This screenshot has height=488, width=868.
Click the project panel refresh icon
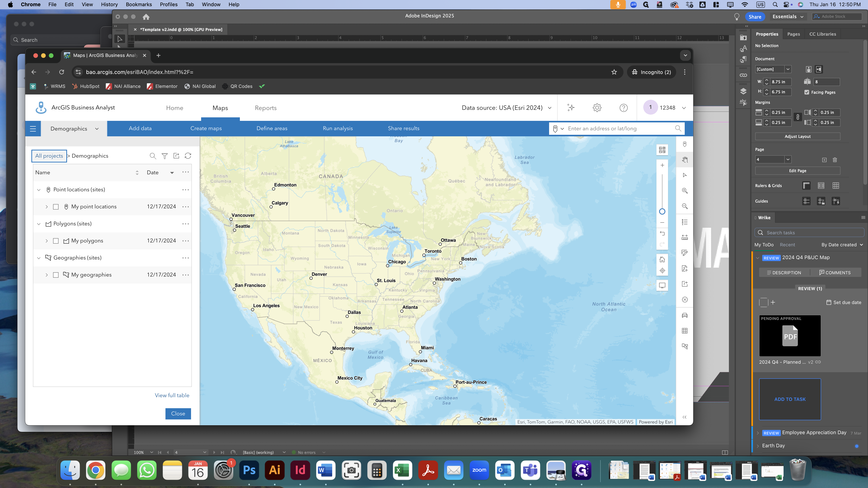coord(188,156)
